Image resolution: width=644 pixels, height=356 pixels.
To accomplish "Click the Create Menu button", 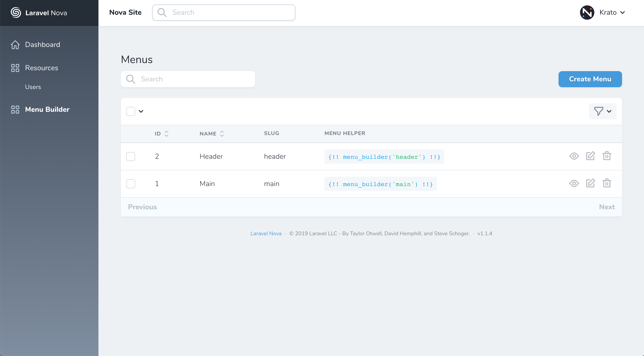I will tap(590, 79).
